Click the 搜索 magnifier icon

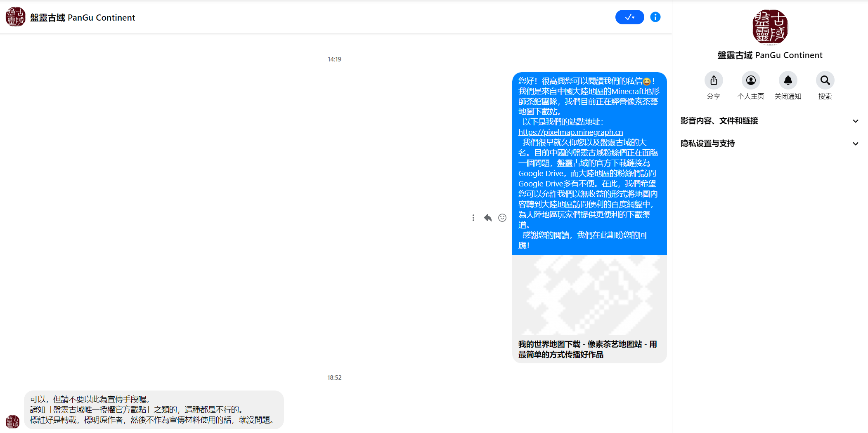825,80
